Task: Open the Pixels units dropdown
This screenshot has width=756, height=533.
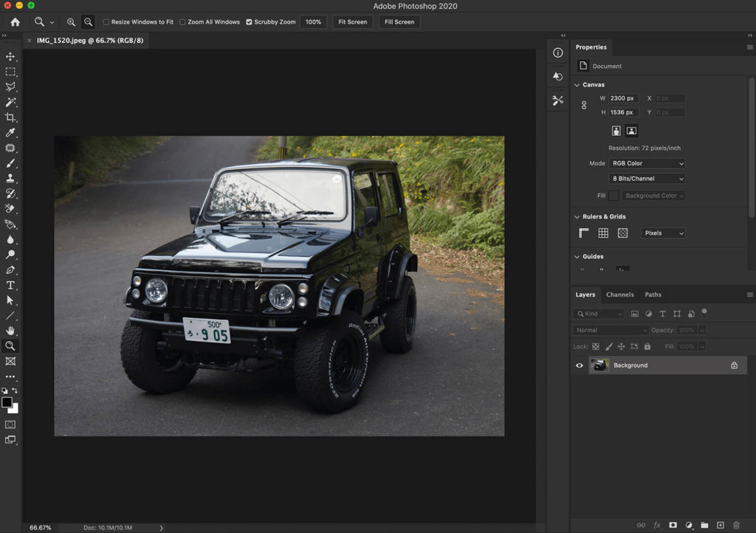Action: (x=663, y=233)
